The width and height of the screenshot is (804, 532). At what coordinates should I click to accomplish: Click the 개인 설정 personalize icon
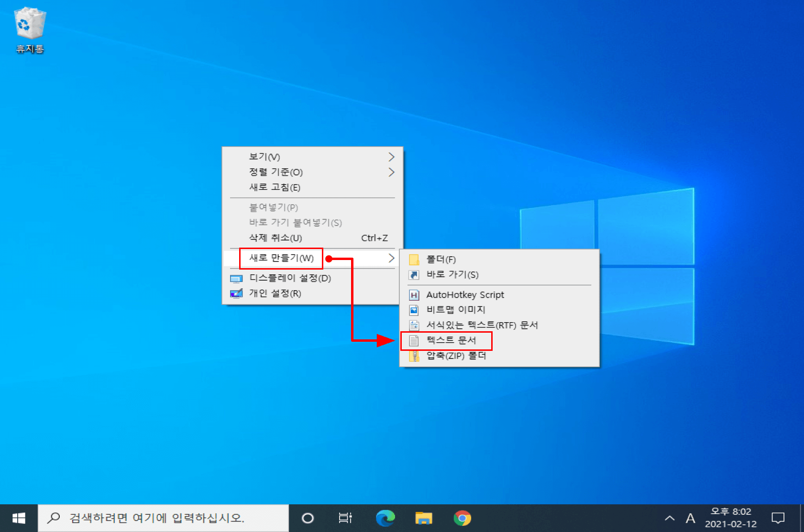pos(236,293)
